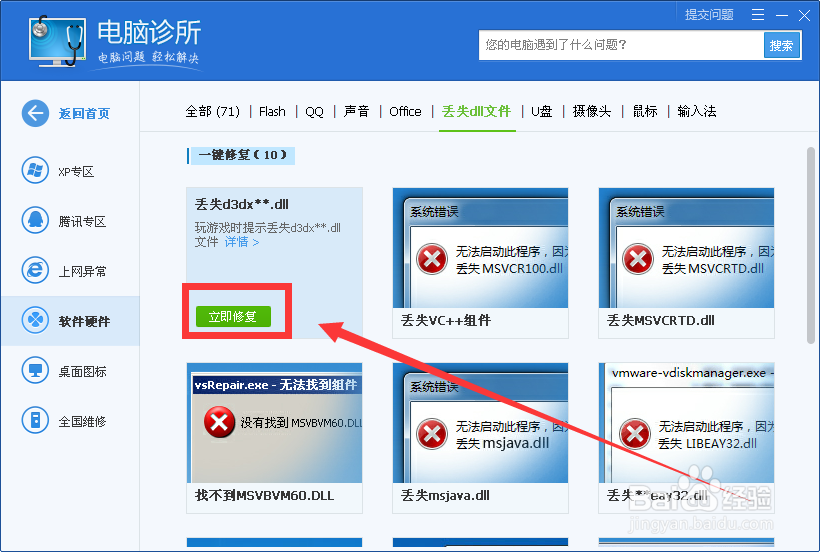
Task: Click the 提交问题 link in title bar
Action: tap(709, 15)
